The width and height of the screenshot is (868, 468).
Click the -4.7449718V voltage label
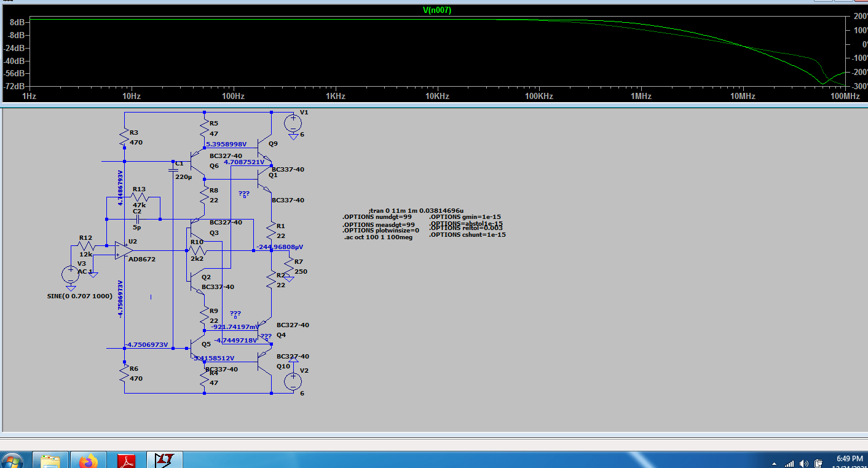coord(236,340)
